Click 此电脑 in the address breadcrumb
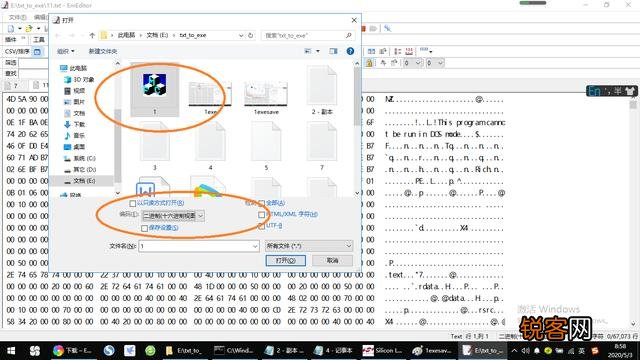 click(x=126, y=36)
